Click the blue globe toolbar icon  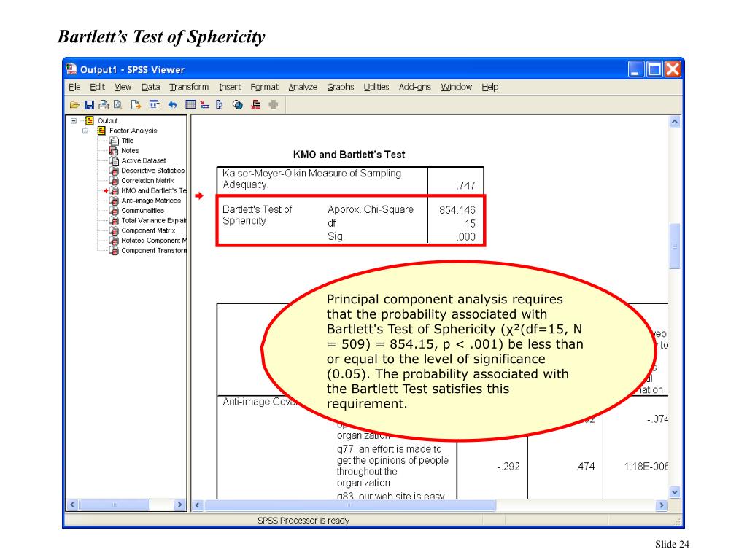(x=237, y=105)
